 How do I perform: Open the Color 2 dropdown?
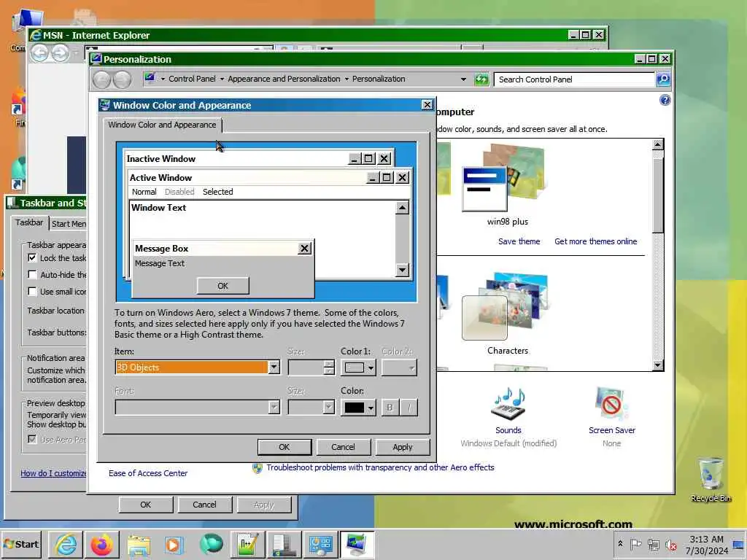pyautogui.click(x=399, y=367)
